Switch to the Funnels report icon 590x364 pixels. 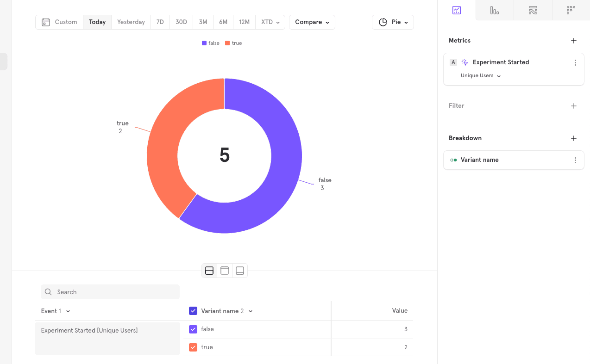coord(495,10)
